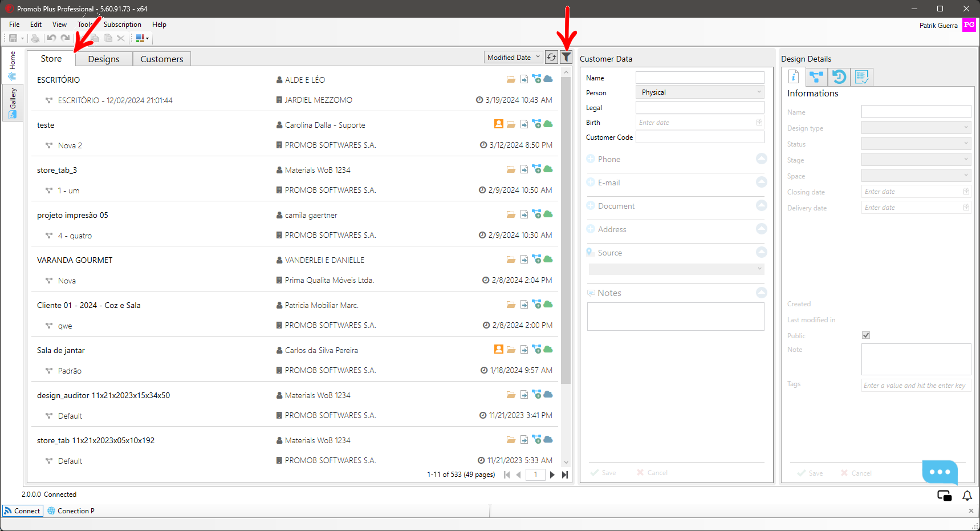This screenshot has width=980, height=531.
Task: Open the filter funnel for the store list
Action: (566, 57)
